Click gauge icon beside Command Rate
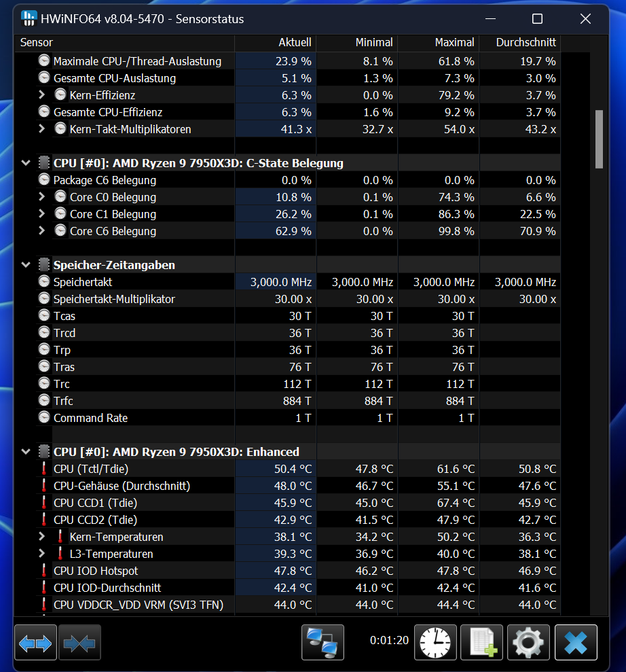Screen dimensions: 626x672 44,417
